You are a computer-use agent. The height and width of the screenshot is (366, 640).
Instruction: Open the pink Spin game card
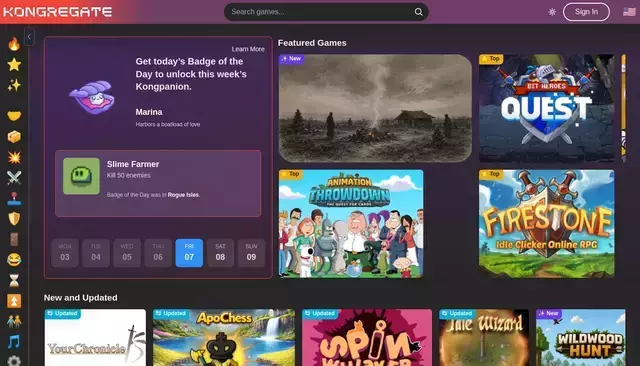click(367, 337)
